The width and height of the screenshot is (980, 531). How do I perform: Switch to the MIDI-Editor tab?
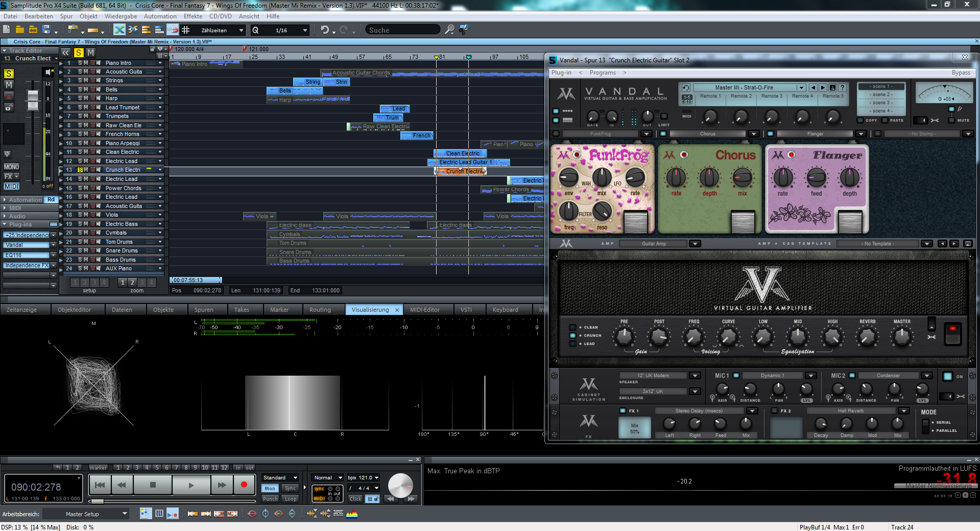[425, 310]
